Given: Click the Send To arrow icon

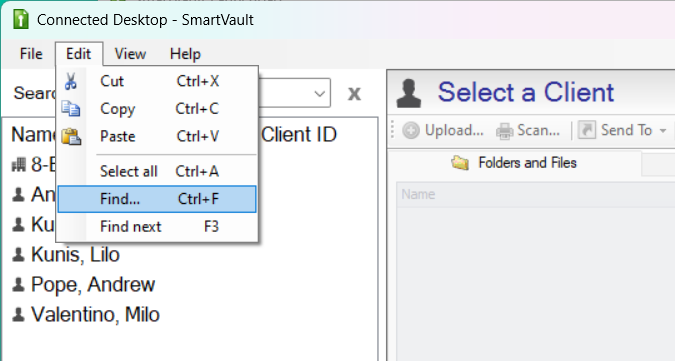Looking at the screenshot, I should tap(586, 130).
